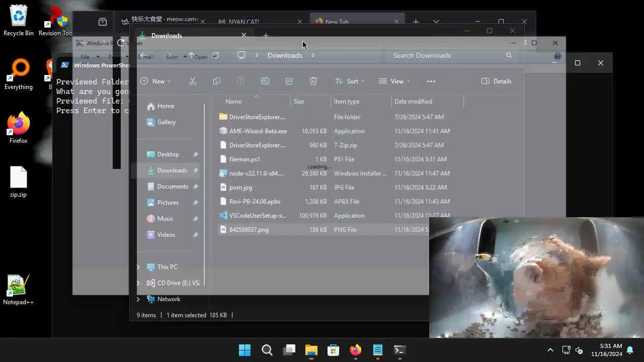The height and width of the screenshot is (362, 644).
Task: Click the blue Notepad icon in taskbar
Action: (x=378, y=350)
